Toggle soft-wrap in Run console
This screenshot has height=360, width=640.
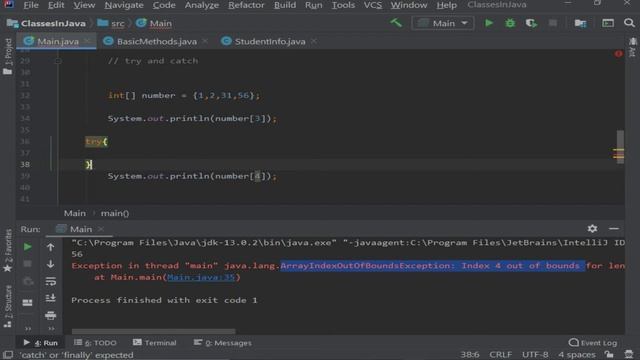50,281
